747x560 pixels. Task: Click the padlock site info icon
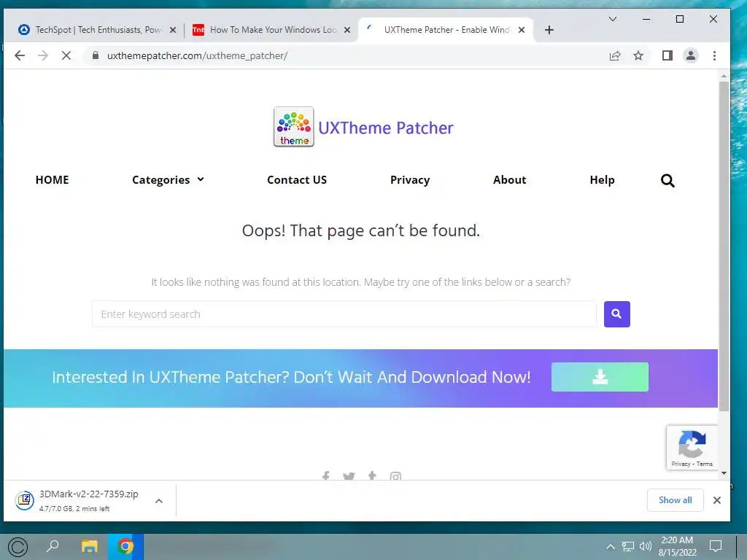(x=96, y=55)
